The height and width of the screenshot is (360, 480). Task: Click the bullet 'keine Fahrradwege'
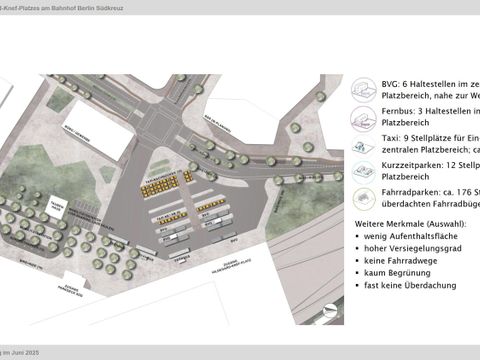pos(400,261)
